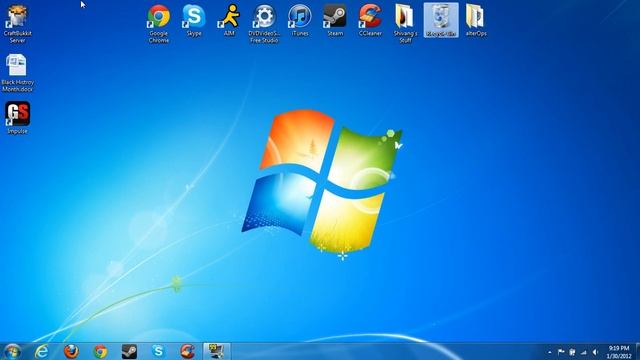Select the Shivang's Stuff folder
640x360 pixels.
point(405,24)
